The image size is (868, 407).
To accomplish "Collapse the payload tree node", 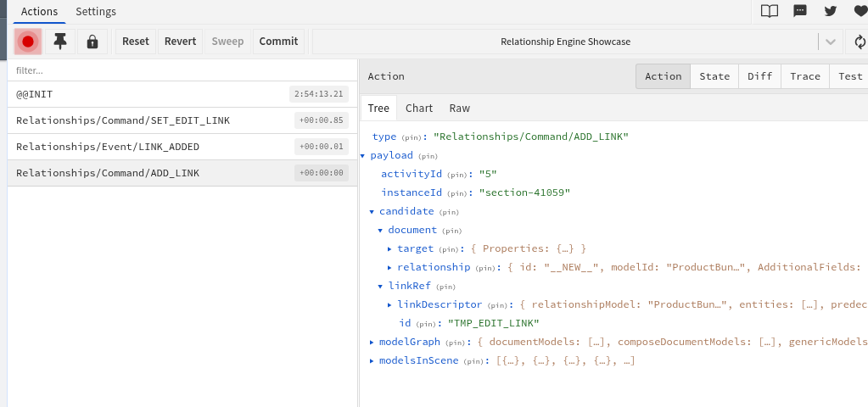I will tap(362, 156).
